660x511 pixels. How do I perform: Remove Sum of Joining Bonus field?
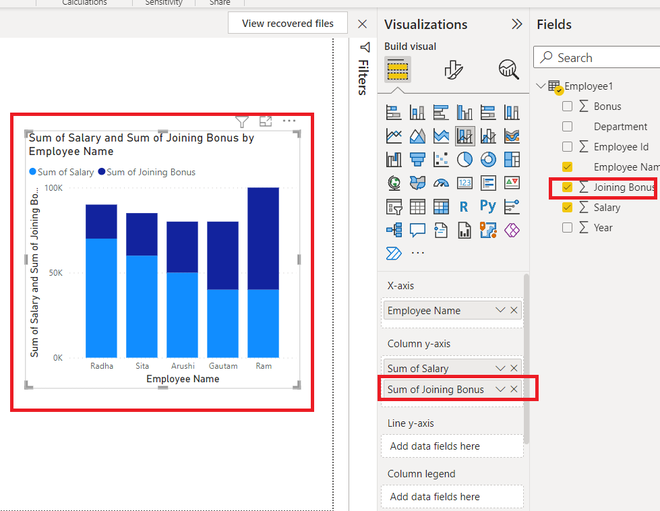coord(514,389)
